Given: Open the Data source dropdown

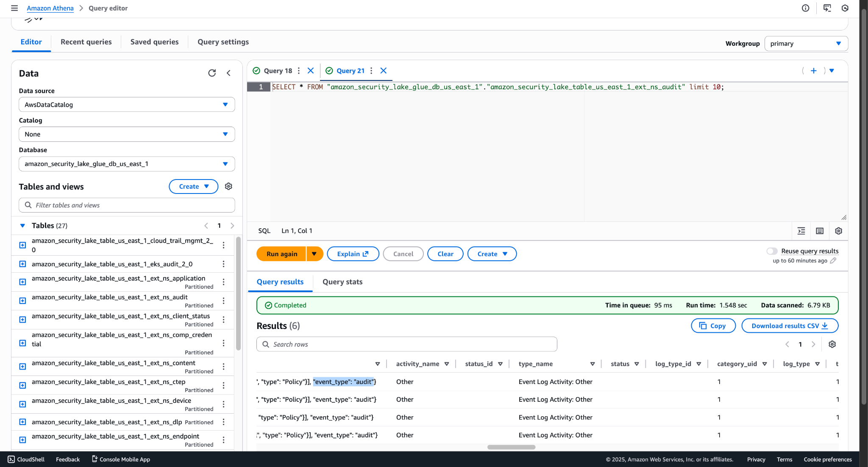Looking at the screenshot, I should pyautogui.click(x=127, y=105).
